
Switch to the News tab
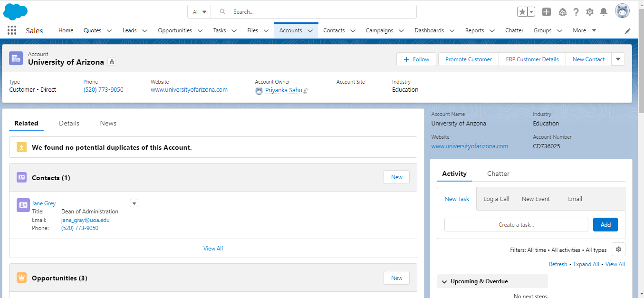click(x=108, y=123)
